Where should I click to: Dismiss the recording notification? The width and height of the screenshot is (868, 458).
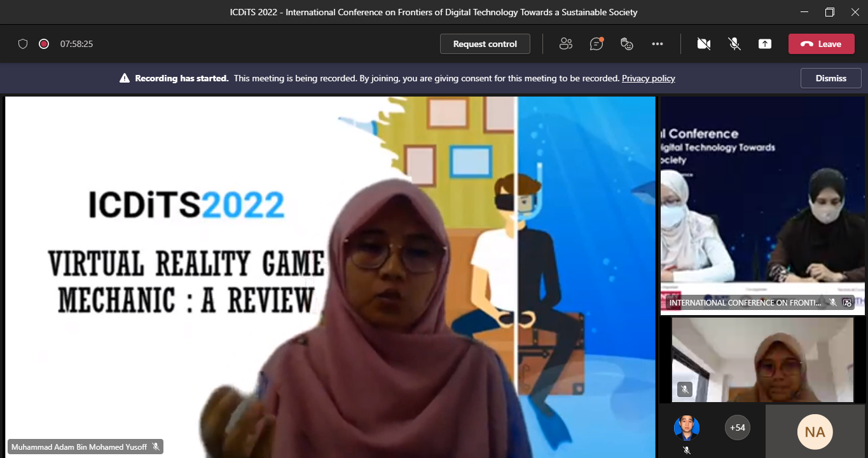[831, 78]
